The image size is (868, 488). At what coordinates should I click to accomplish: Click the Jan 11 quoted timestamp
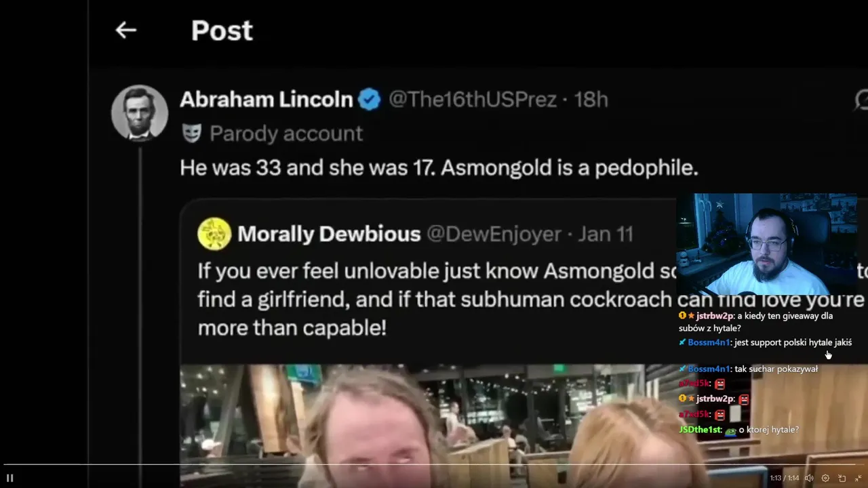tap(606, 234)
